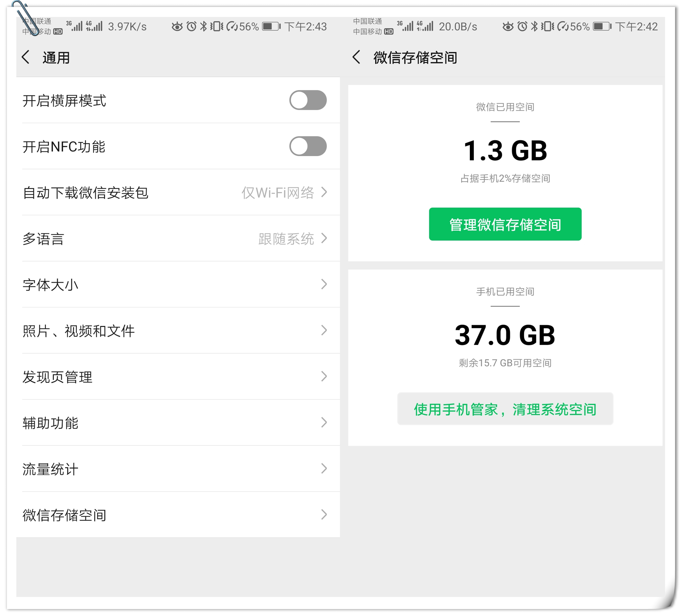Turn on the 开启NFC功能 switch
The image size is (682, 616).
click(308, 146)
